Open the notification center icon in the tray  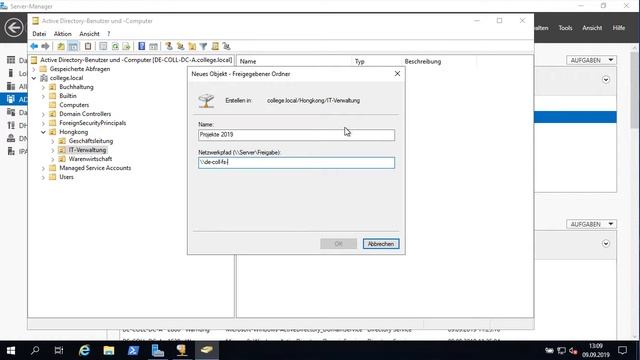[x=622, y=350]
